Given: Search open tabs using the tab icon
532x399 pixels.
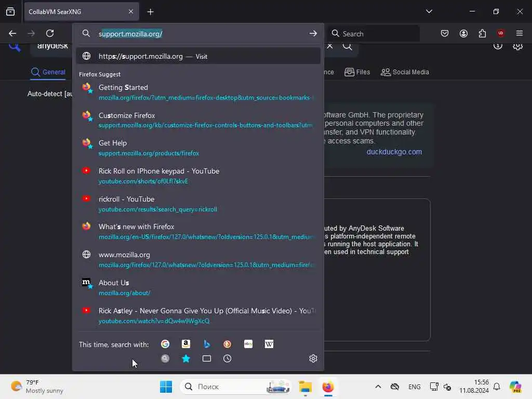Looking at the screenshot, I should pos(207,358).
